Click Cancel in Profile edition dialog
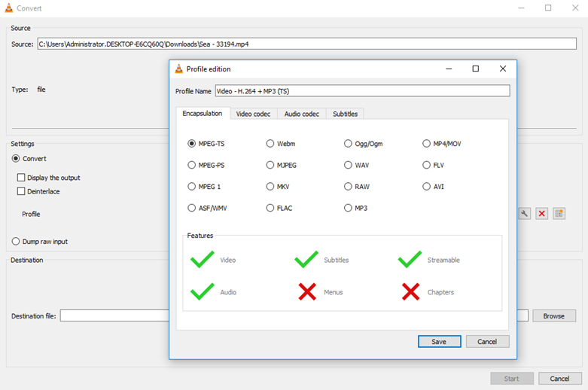Image resolution: width=588 pixels, height=390 pixels. pyautogui.click(x=487, y=342)
